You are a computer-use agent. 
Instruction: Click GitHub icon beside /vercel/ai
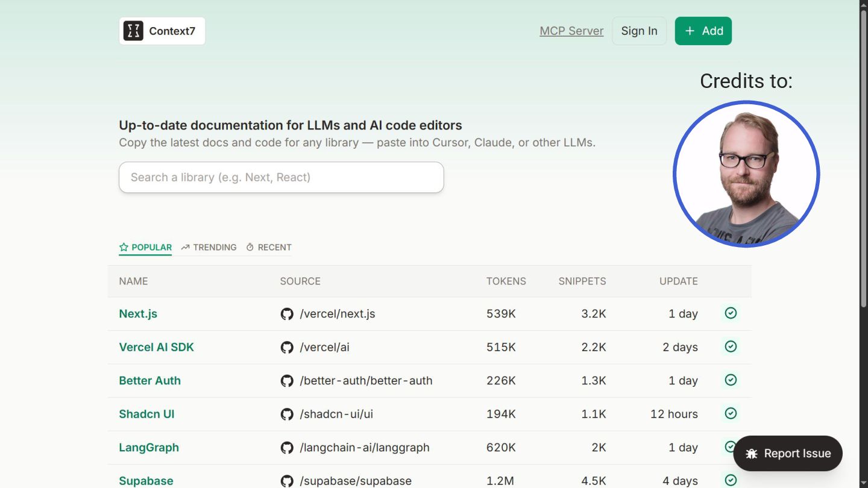tap(287, 348)
